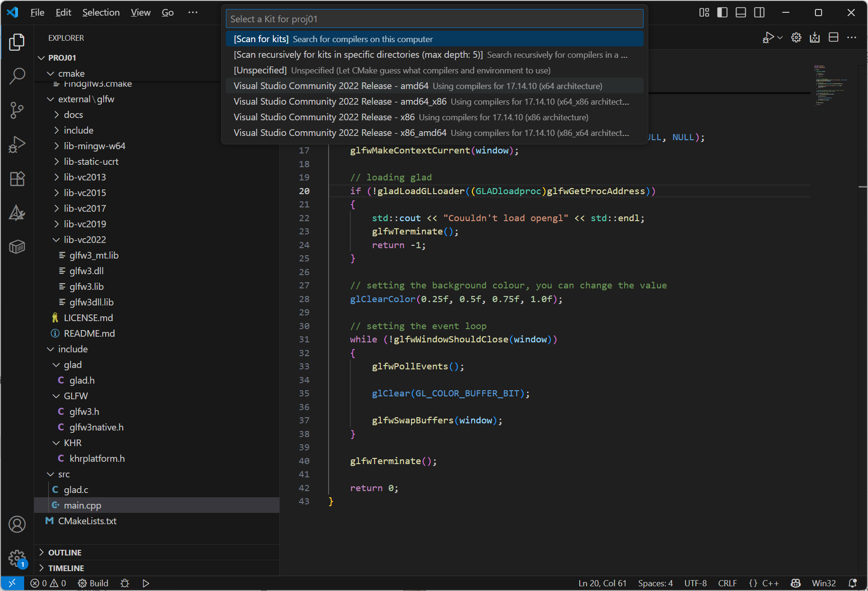The image size is (868, 591).
Task: Open the Search view in activity bar
Action: [17, 76]
